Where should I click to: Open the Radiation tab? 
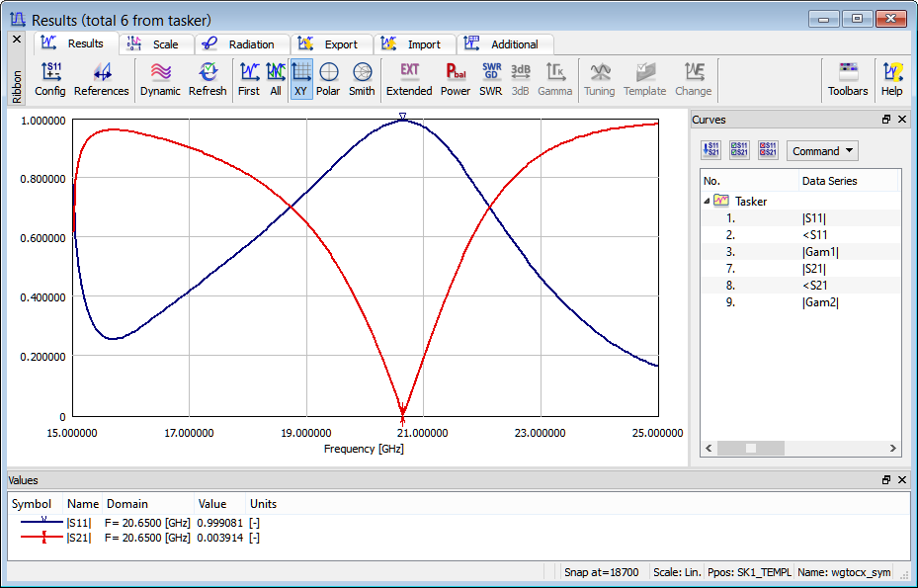pos(242,44)
